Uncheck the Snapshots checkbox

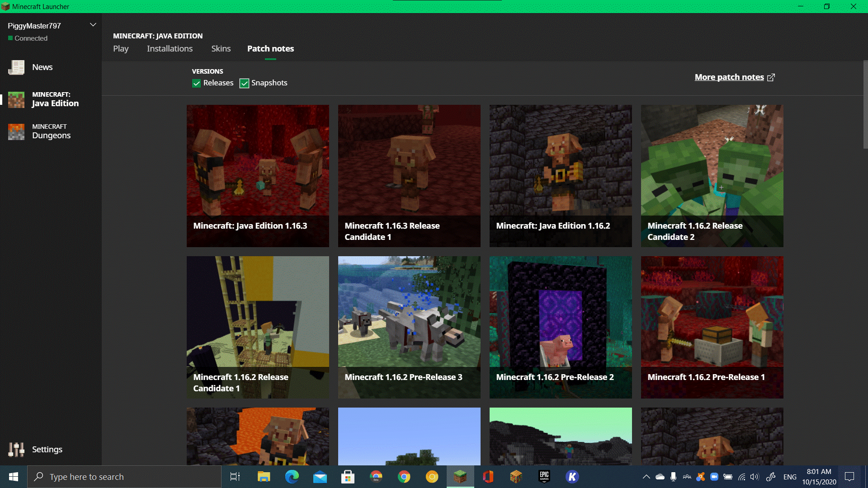pos(244,83)
